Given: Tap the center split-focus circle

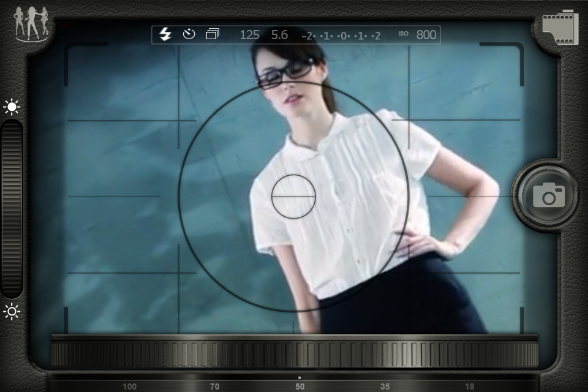Looking at the screenshot, I should (x=293, y=196).
